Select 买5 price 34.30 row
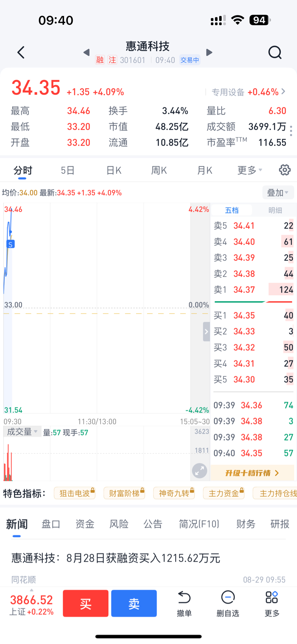This screenshot has height=644, width=297. click(254, 379)
